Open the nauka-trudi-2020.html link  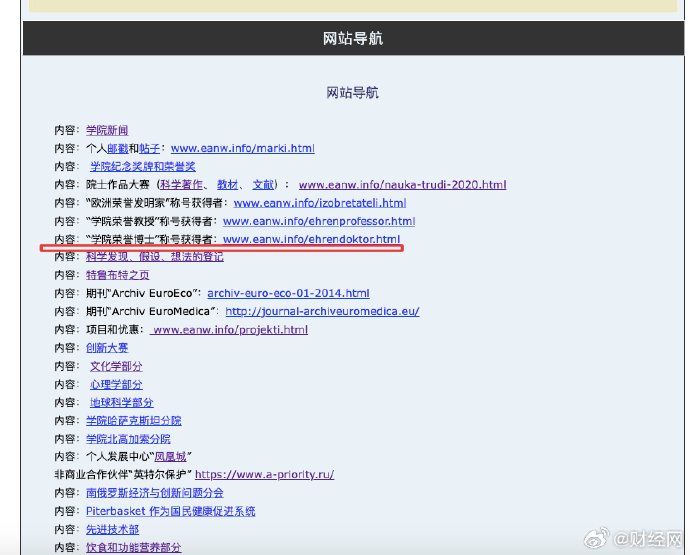pyautogui.click(x=402, y=184)
